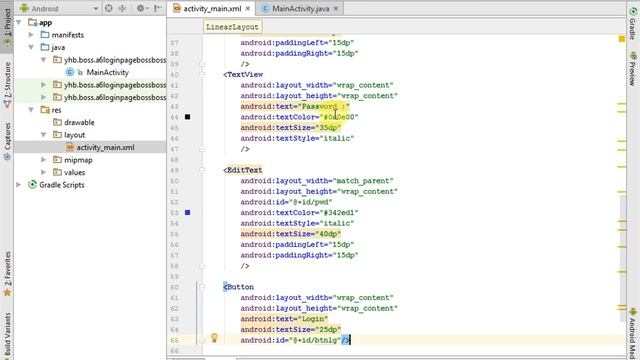Click the <Button tag text

pos(238,287)
